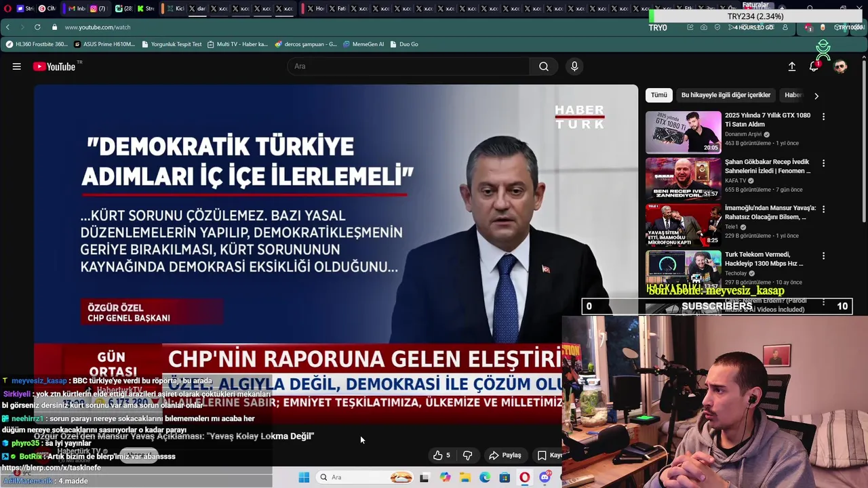868x488 pixels.
Task: Click the Opera menu logo at top-left
Action: pos(8,9)
